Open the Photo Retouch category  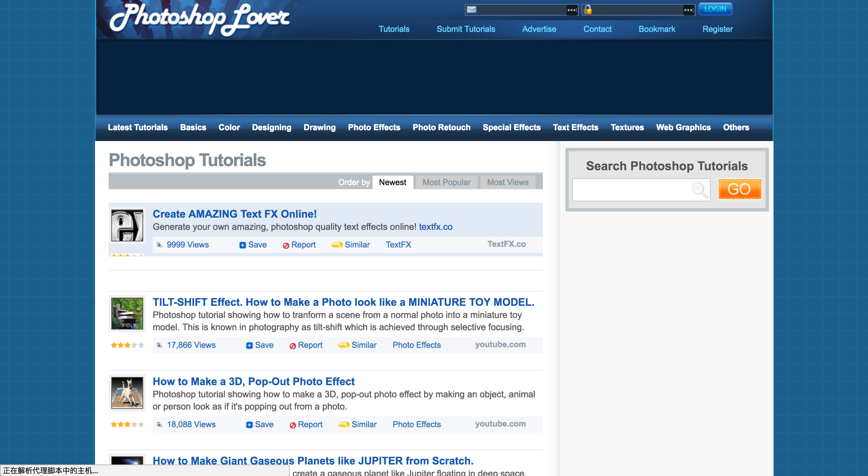(x=441, y=127)
